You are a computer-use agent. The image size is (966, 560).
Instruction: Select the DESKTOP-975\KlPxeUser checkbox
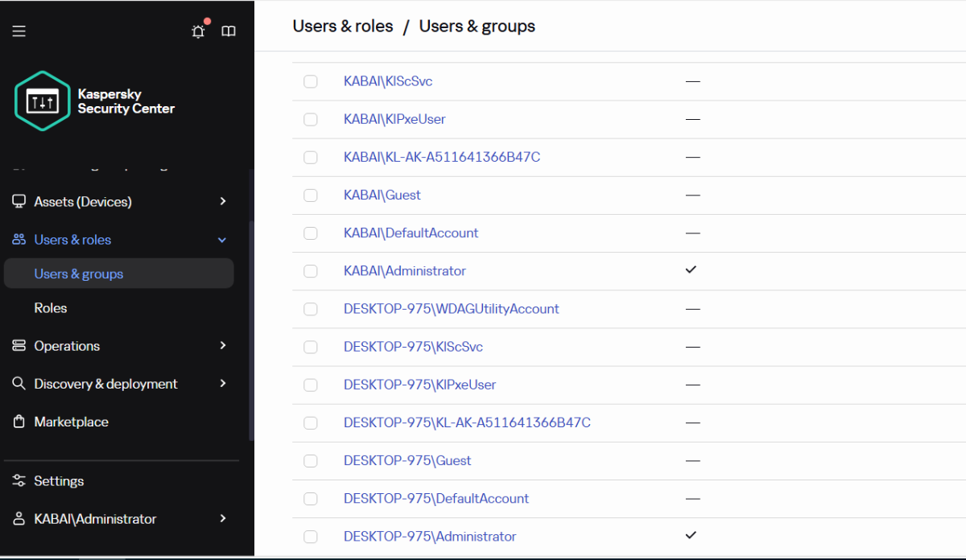311,385
